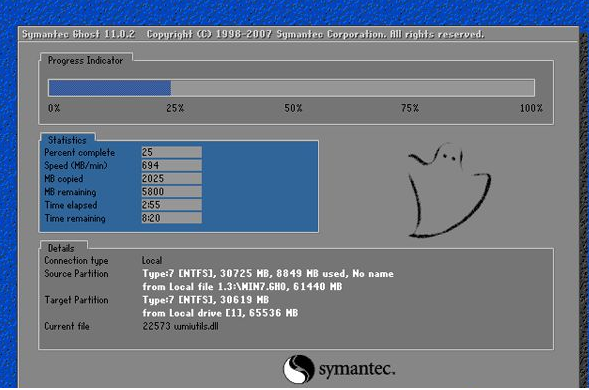Click the 'Source Partition' label

[76, 274]
